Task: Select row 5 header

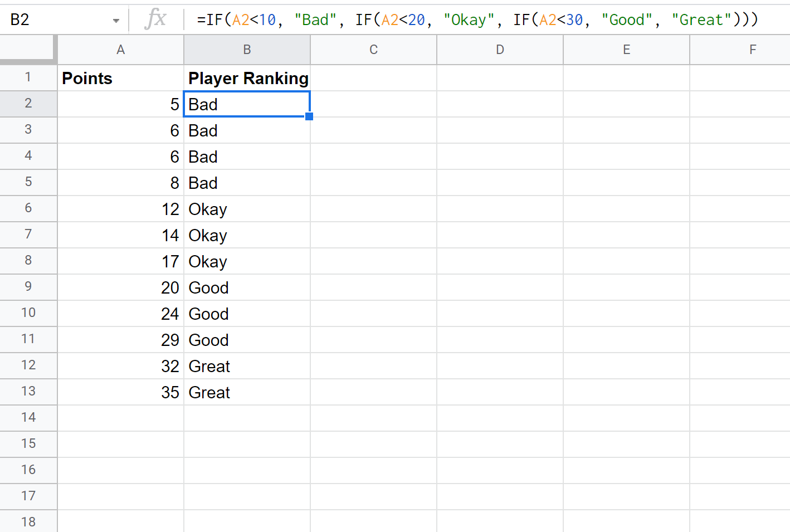Action: click(28, 182)
